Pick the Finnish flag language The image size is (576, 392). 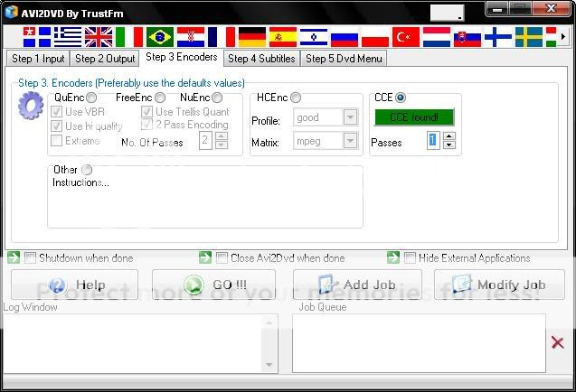[x=498, y=37]
